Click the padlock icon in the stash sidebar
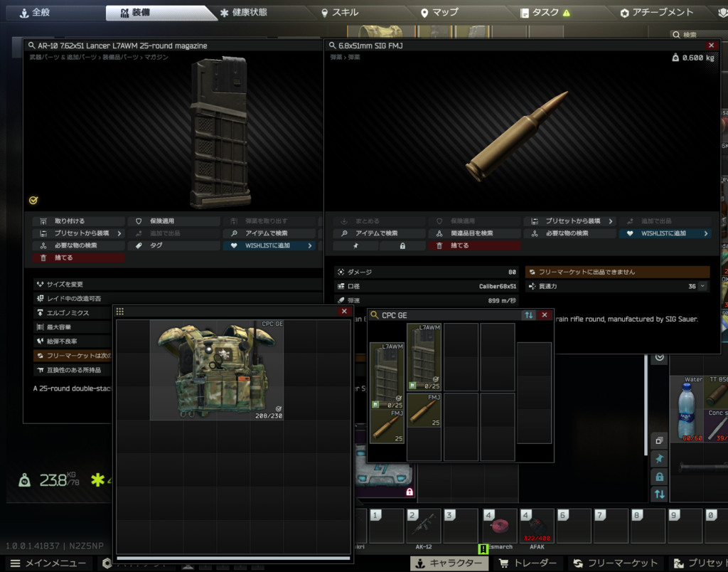The image size is (728, 572). click(659, 476)
